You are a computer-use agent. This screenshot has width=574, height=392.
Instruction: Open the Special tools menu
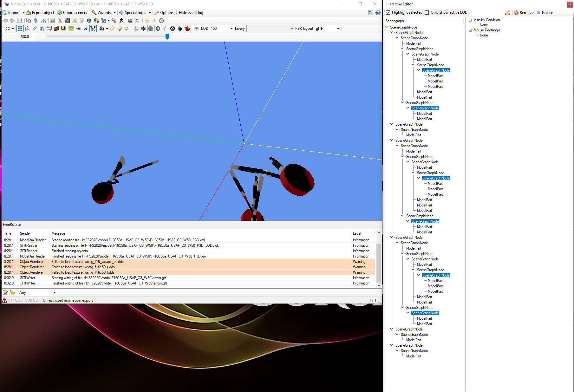pos(135,13)
